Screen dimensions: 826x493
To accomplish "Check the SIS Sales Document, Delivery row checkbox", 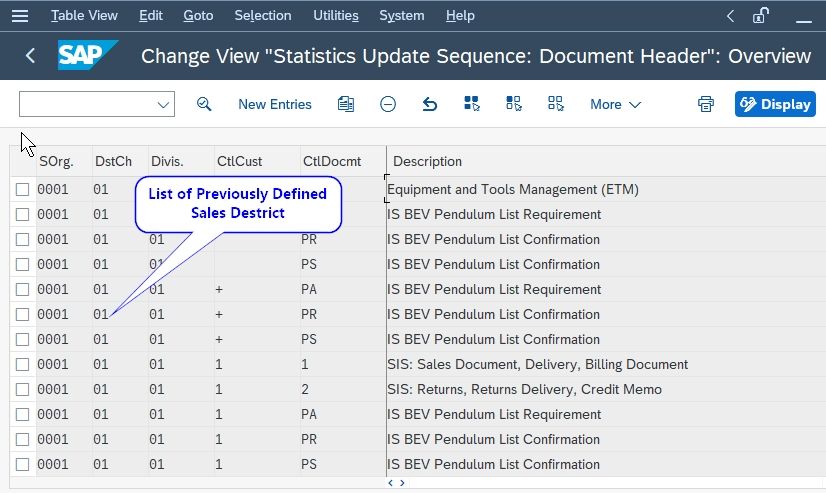I will [22, 364].
